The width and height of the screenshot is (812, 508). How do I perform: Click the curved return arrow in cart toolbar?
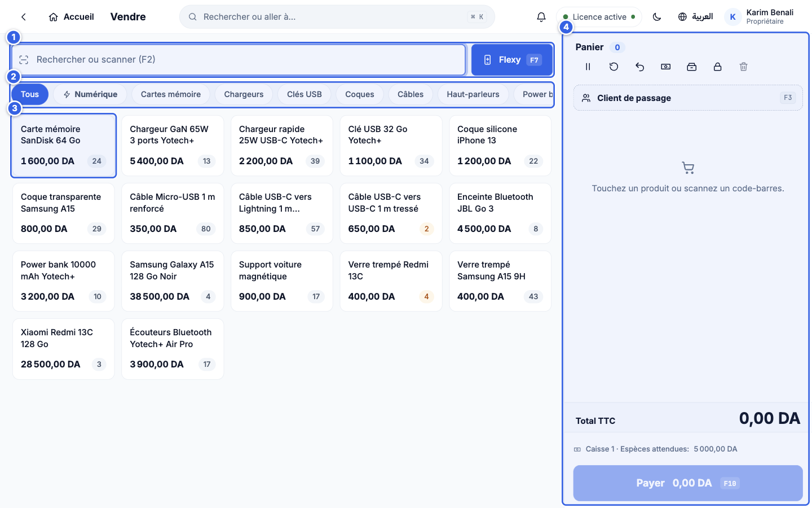pyautogui.click(x=639, y=67)
